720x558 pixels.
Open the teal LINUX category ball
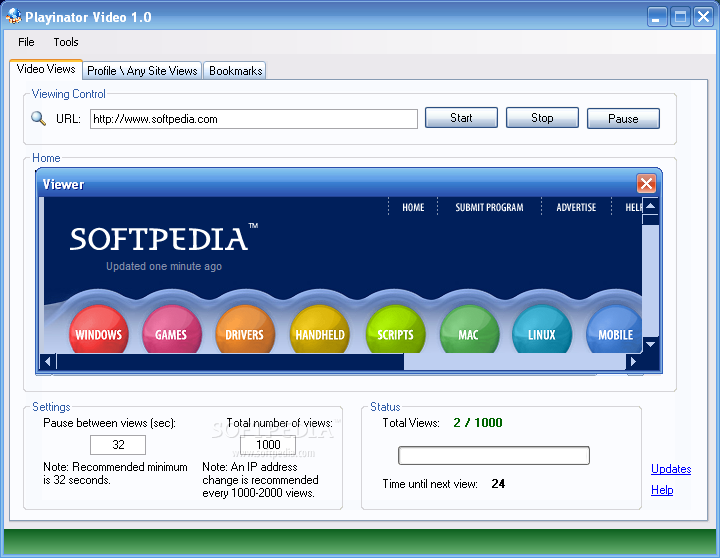(x=542, y=330)
